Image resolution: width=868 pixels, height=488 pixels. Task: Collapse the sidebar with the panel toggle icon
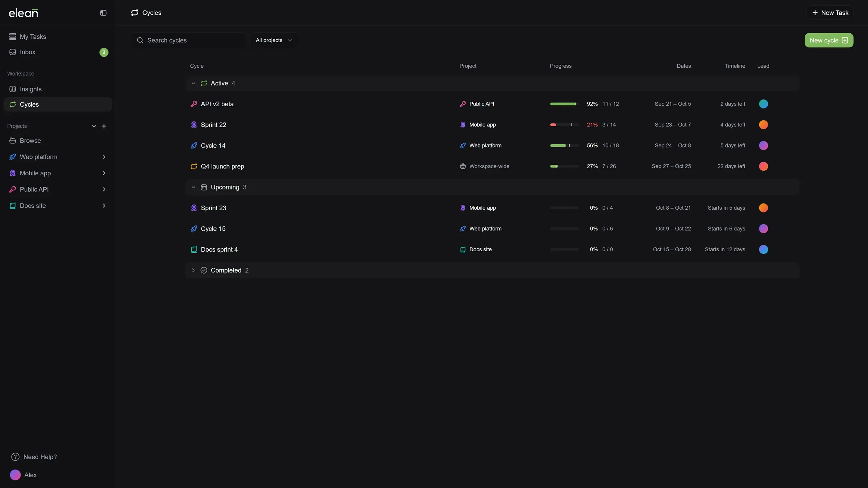103,13
